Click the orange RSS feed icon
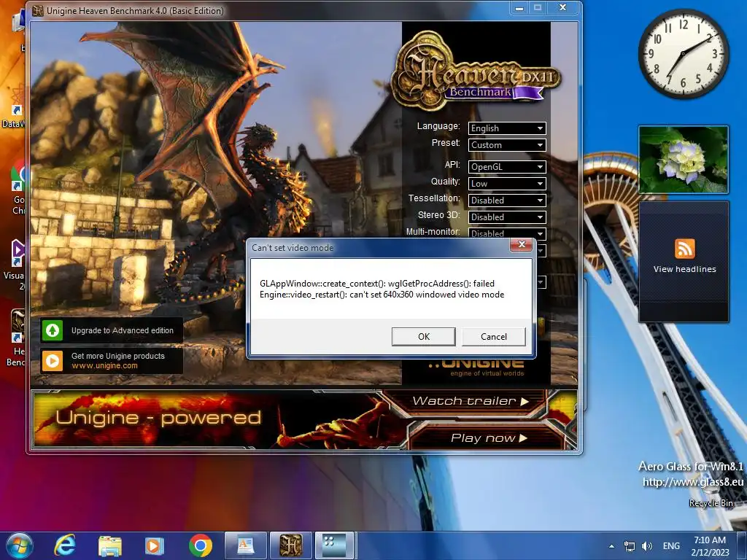Viewport: 747px width, 560px height. click(684, 249)
